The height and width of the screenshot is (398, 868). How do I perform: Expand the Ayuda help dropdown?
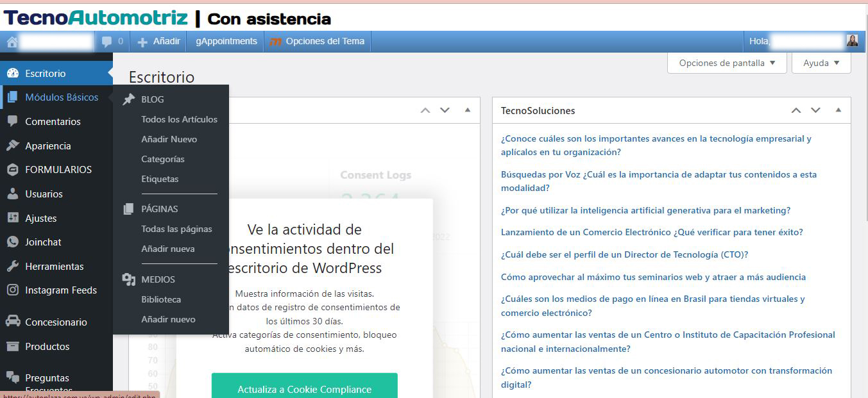point(821,63)
